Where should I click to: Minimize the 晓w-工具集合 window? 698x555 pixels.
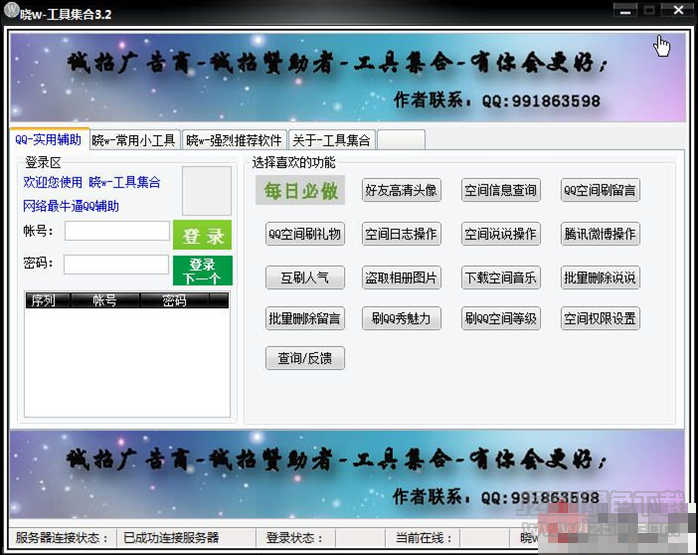pyautogui.click(x=625, y=11)
